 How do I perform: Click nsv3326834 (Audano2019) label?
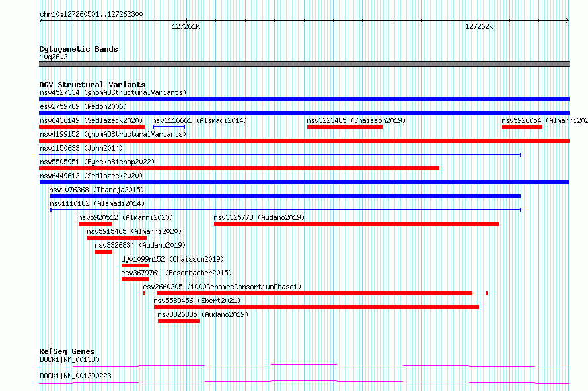click(x=140, y=245)
